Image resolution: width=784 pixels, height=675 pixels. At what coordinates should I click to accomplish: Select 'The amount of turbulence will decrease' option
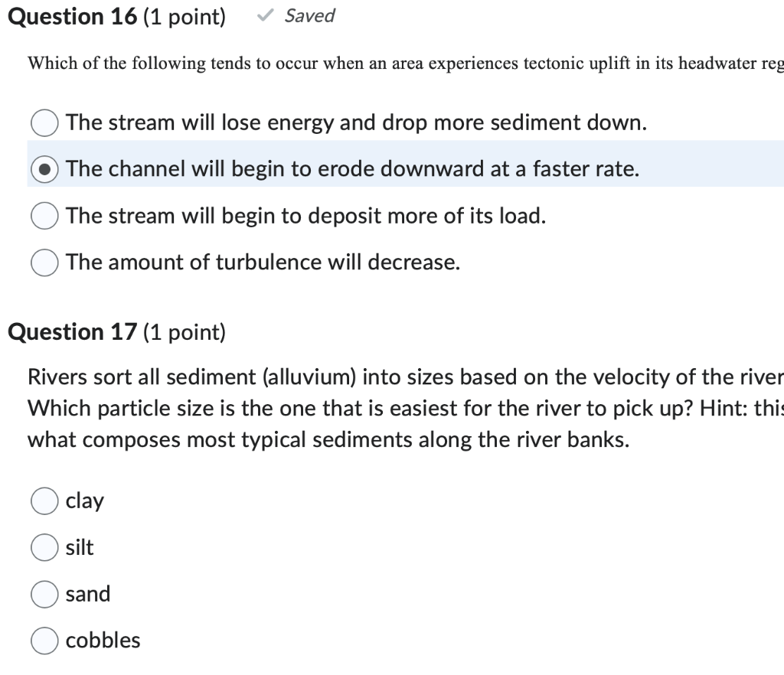point(44,262)
